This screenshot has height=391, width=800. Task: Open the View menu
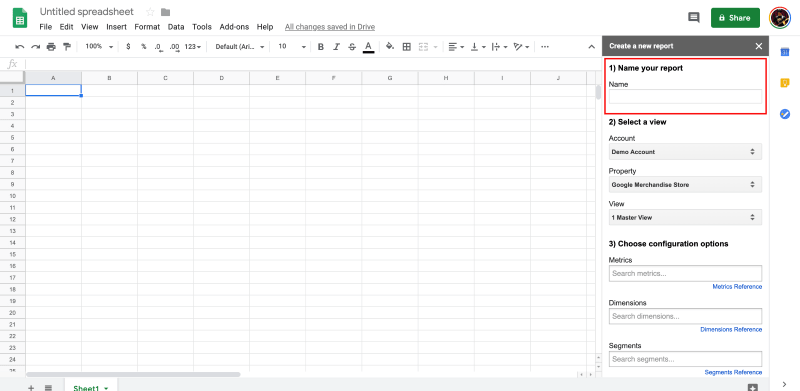pyautogui.click(x=90, y=27)
